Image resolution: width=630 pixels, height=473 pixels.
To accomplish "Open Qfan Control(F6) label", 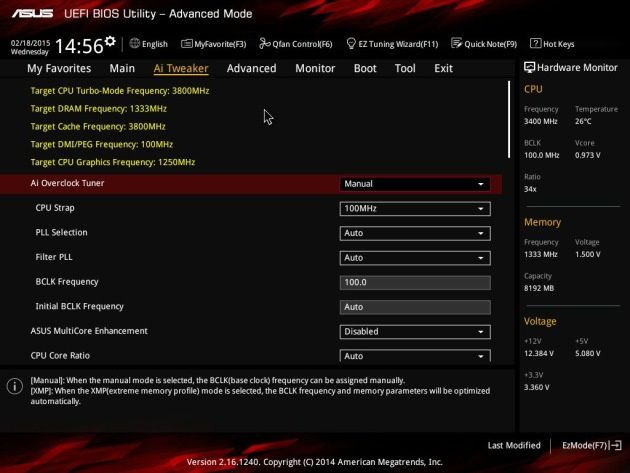I will pyautogui.click(x=303, y=44).
